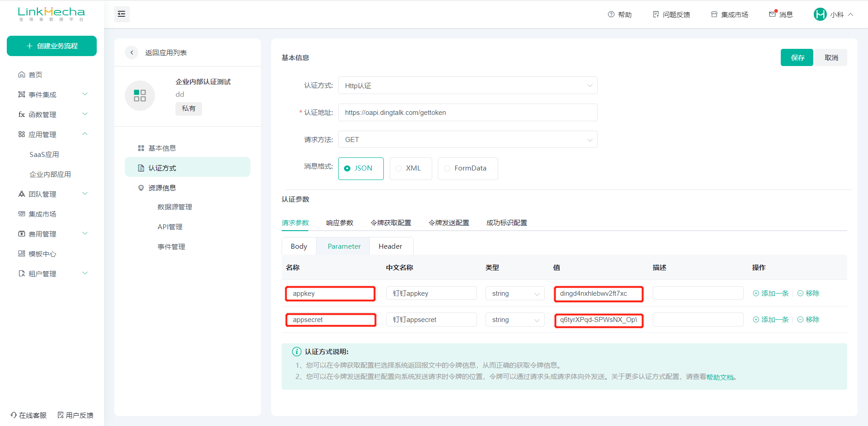
Task: Open the type dropdown in the appkey row
Action: tap(515, 293)
